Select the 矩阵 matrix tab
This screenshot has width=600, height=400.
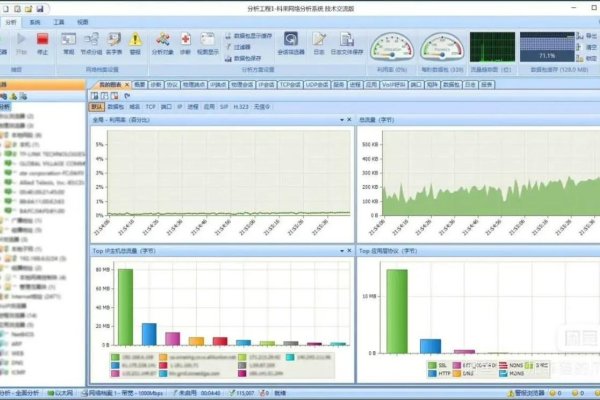click(432, 85)
